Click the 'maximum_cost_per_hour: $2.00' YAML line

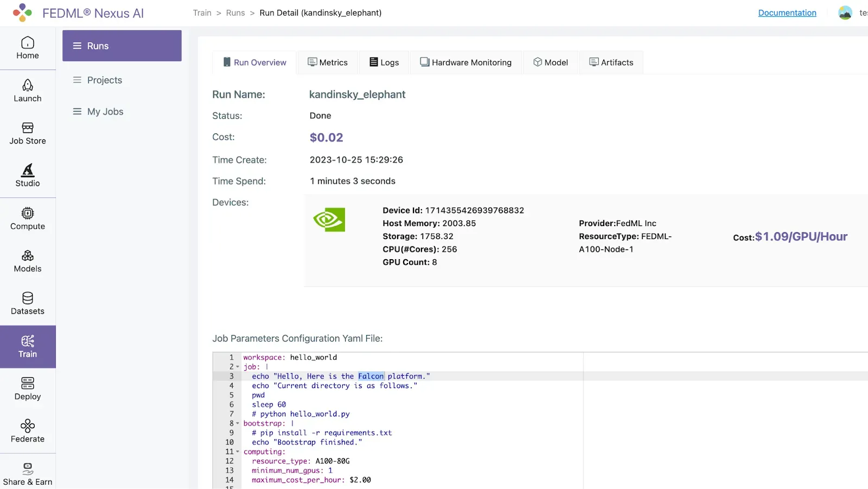[311, 480]
